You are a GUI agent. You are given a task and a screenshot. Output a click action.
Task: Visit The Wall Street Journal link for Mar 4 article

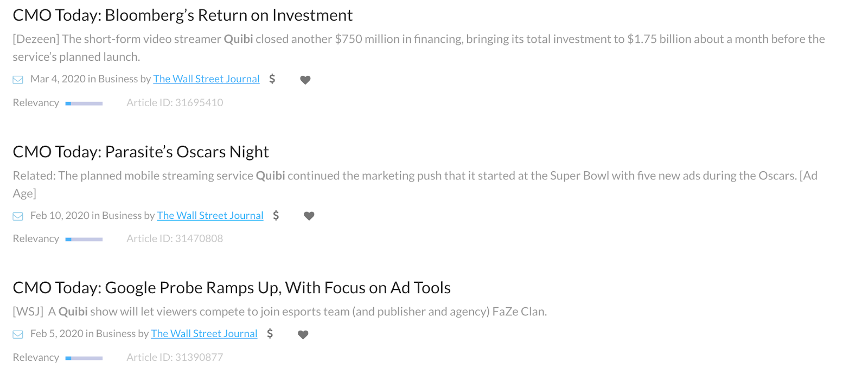pos(207,79)
